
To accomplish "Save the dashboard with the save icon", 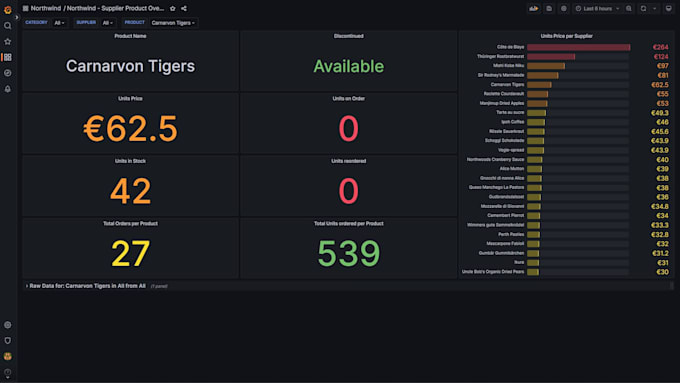I will tap(549, 8).
